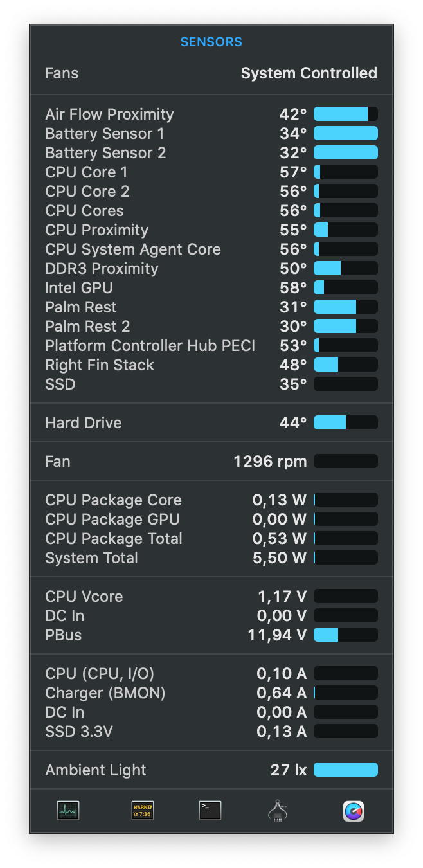Click the CPU Vcore voltage row
423x868 pixels.
point(211,597)
